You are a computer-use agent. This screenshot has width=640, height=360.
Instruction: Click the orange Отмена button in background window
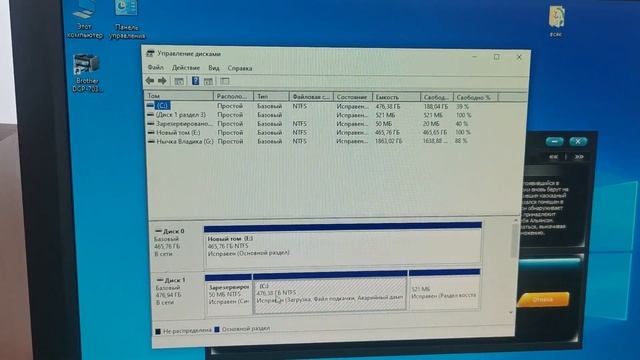coord(543,299)
